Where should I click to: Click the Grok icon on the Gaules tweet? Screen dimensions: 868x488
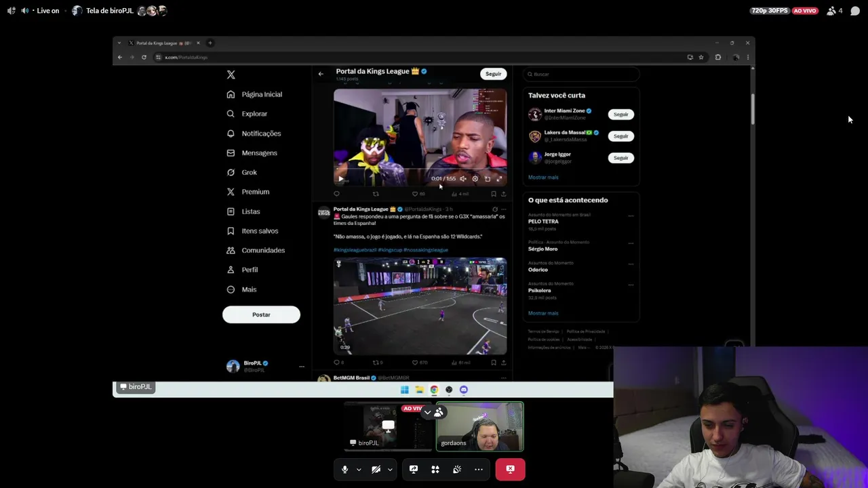(494, 209)
